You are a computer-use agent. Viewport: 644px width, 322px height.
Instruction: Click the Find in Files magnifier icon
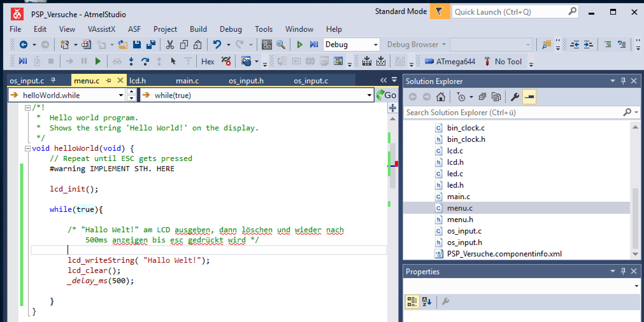tap(281, 45)
